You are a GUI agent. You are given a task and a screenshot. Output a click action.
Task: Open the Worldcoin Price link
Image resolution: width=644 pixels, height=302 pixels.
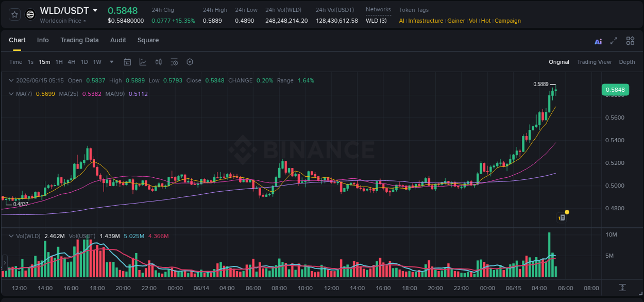pyautogui.click(x=63, y=21)
